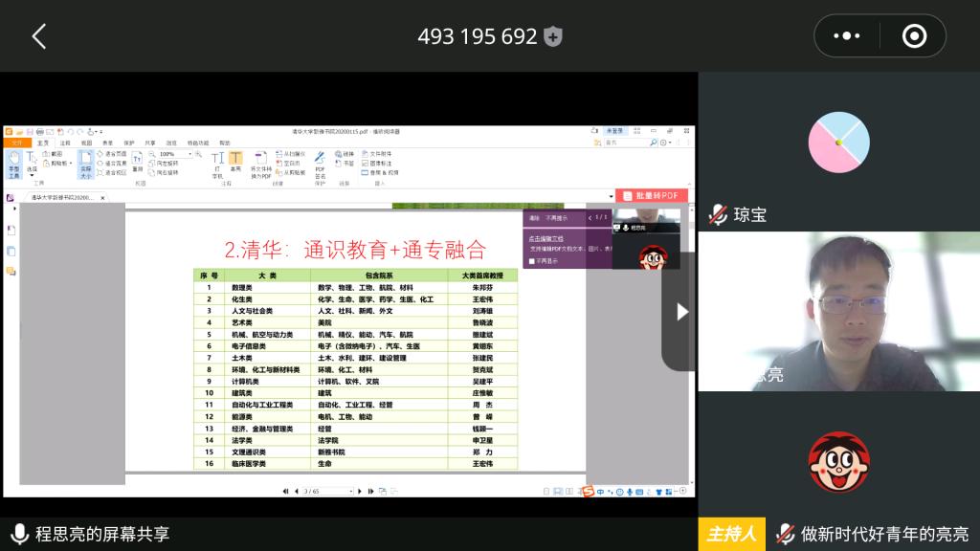Click the circular record/close button at top right
Viewport: 980px width, 551px height.
point(914,36)
